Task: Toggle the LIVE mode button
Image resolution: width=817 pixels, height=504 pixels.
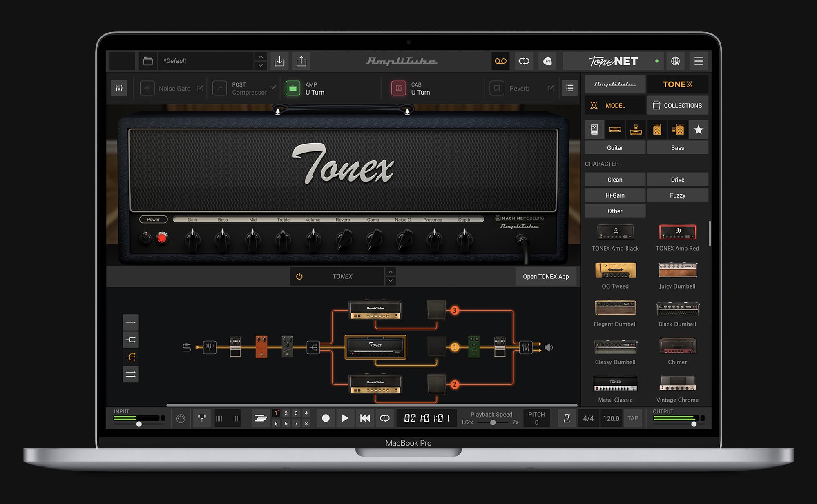Action: point(547,61)
